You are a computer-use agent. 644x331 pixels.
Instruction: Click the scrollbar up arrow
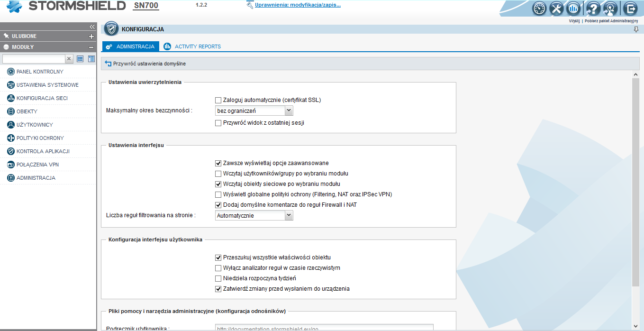[x=635, y=74]
